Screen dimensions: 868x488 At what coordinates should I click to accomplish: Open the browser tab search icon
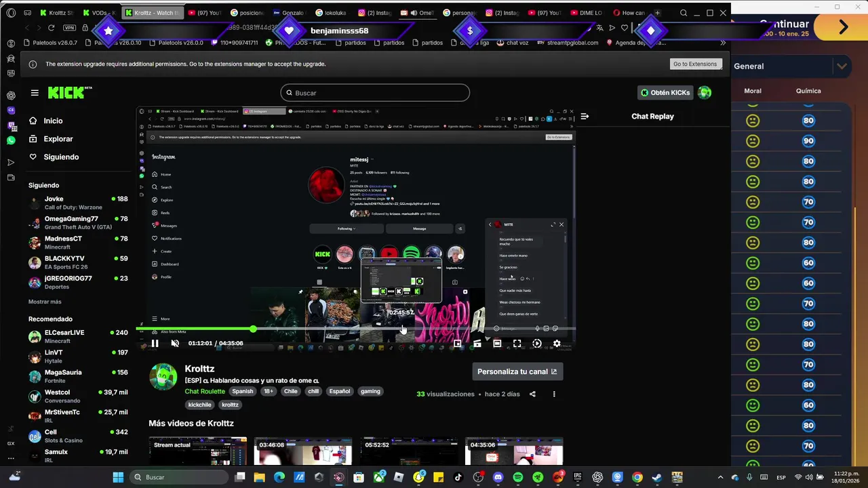tap(683, 13)
